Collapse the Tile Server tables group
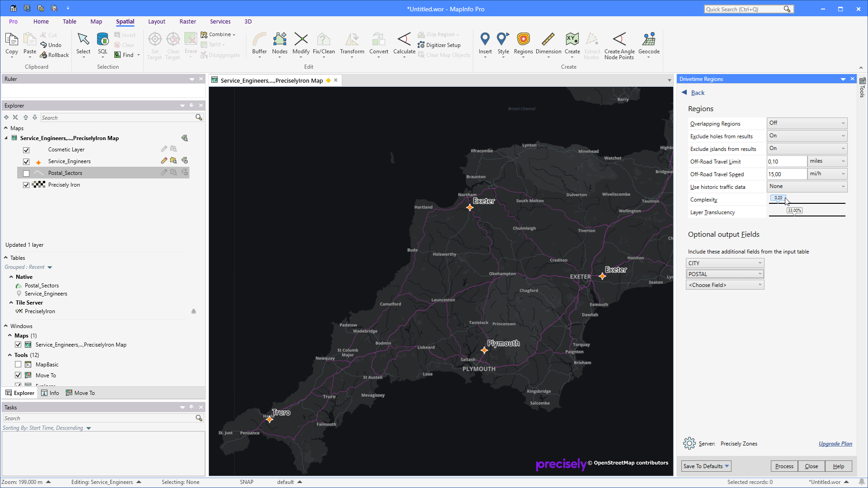This screenshot has width=868, height=488. [x=11, y=303]
